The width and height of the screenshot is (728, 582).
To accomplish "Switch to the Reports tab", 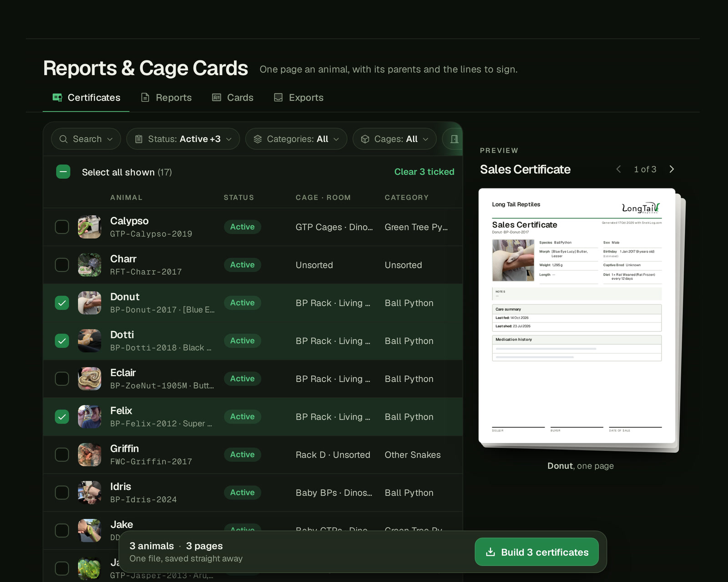I will (x=166, y=98).
